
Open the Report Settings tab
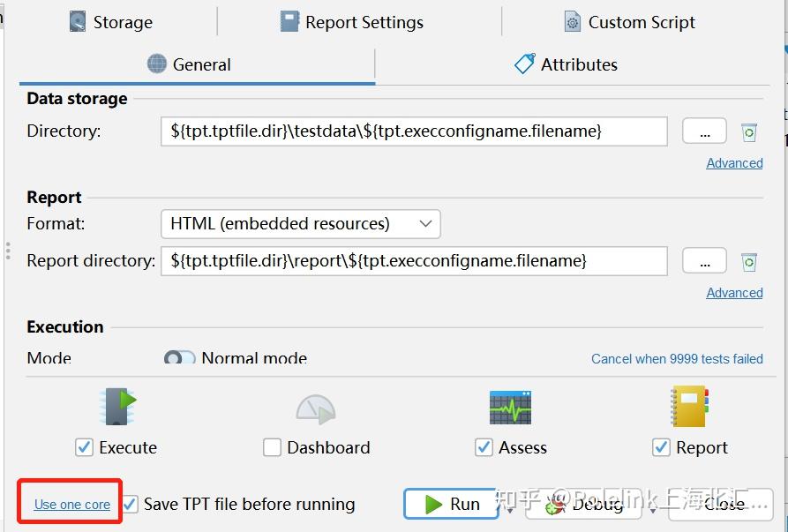coord(352,22)
